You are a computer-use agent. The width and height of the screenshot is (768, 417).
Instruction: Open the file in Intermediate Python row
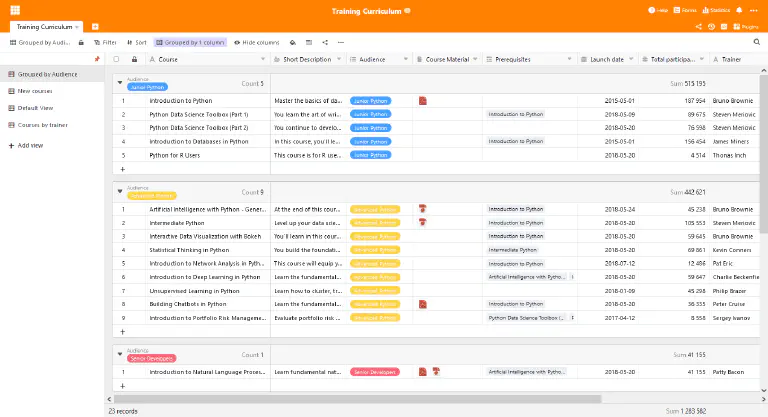[423, 222]
